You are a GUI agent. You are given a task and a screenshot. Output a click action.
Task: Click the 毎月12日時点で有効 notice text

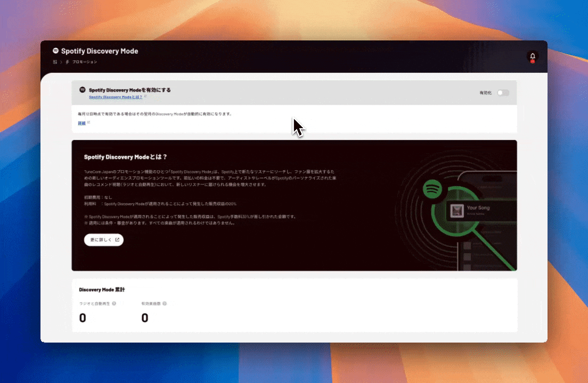click(x=155, y=114)
